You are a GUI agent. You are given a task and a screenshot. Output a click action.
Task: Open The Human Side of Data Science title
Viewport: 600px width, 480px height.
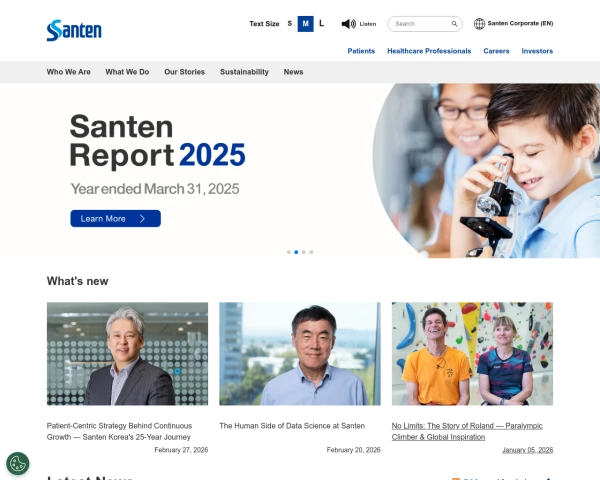click(292, 426)
